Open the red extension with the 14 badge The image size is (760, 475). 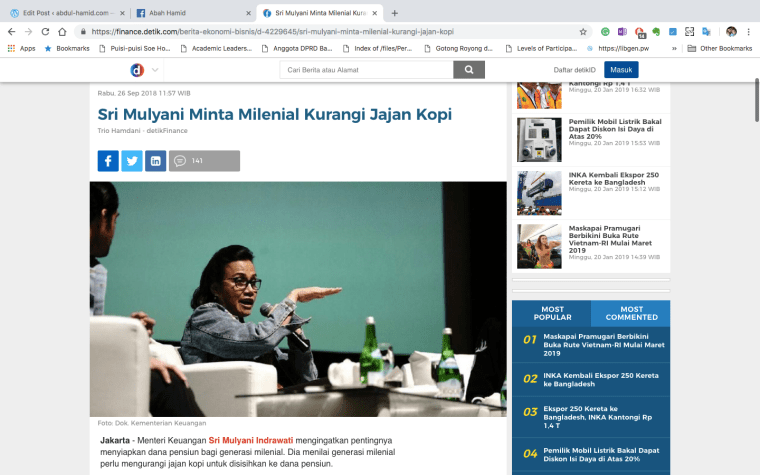pyautogui.click(x=639, y=32)
